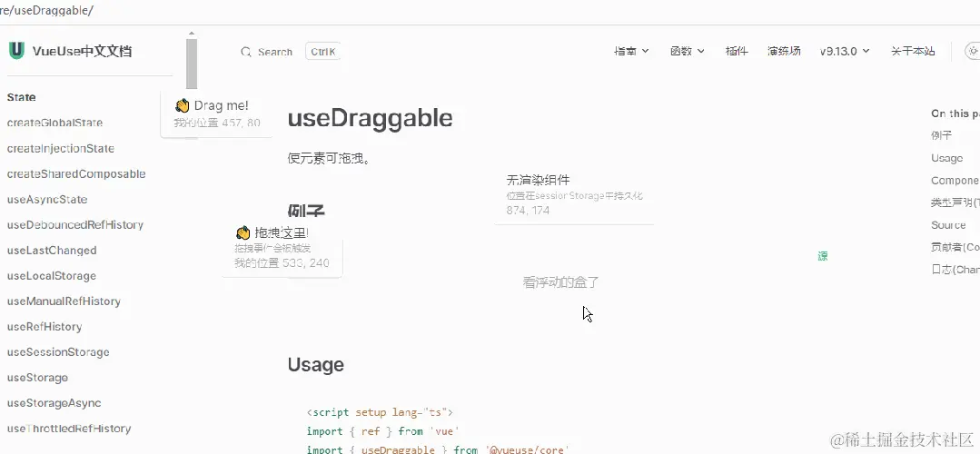The image size is (980, 454).
Task: Open createSharedComposable in sidebar
Action: coord(76,173)
